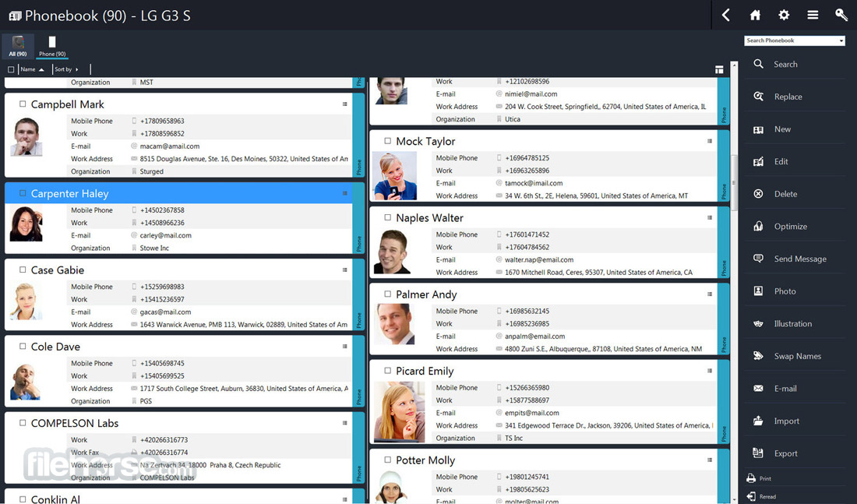Click the Home icon in title bar
The height and width of the screenshot is (504, 857).
click(755, 15)
